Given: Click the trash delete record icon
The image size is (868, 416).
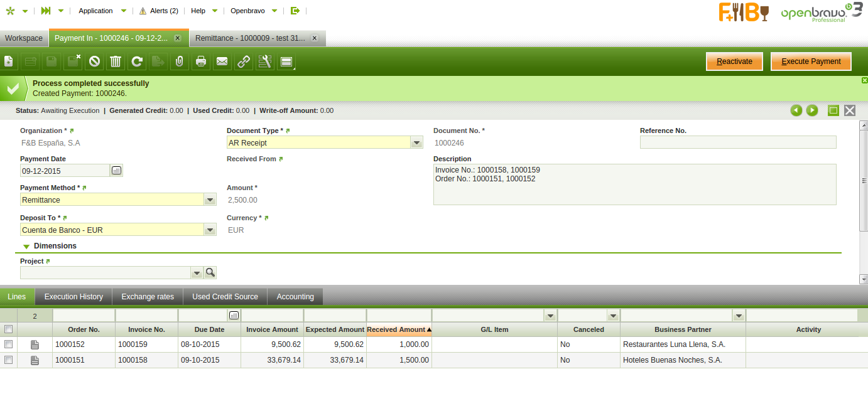Looking at the screenshot, I should pyautogui.click(x=116, y=61).
